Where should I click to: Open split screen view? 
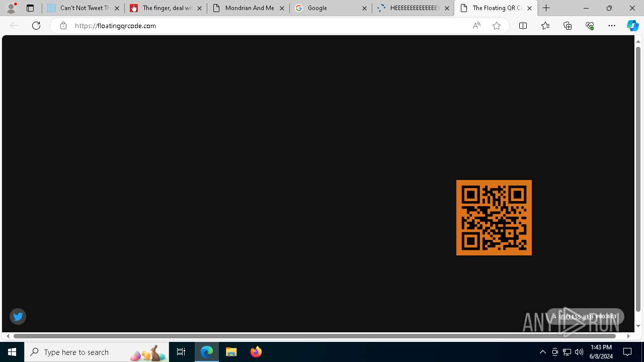[523, 26]
